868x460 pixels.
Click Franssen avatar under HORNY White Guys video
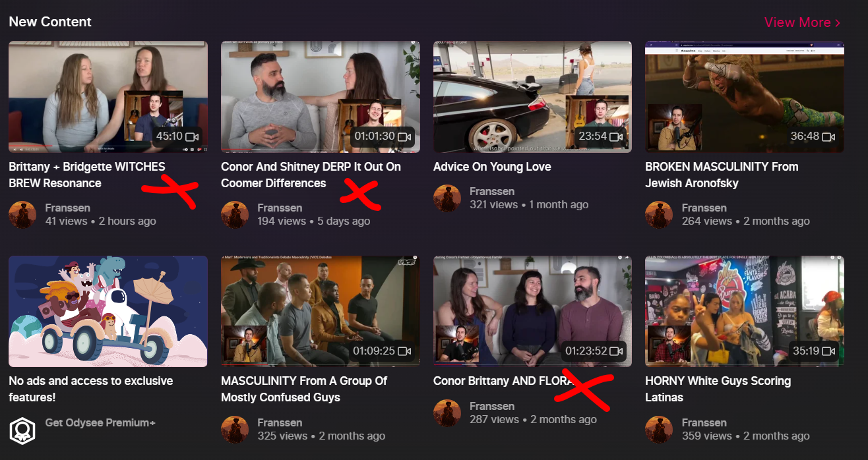(x=659, y=430)
